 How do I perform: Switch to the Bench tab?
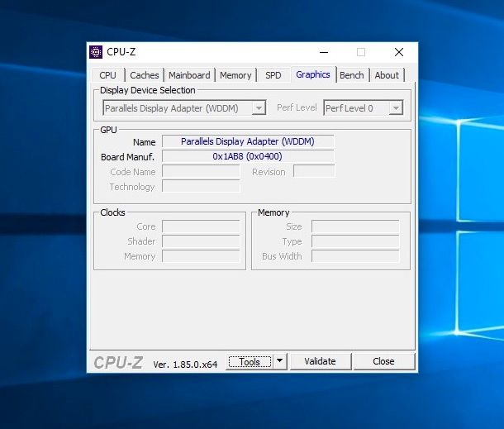point(352,75)
